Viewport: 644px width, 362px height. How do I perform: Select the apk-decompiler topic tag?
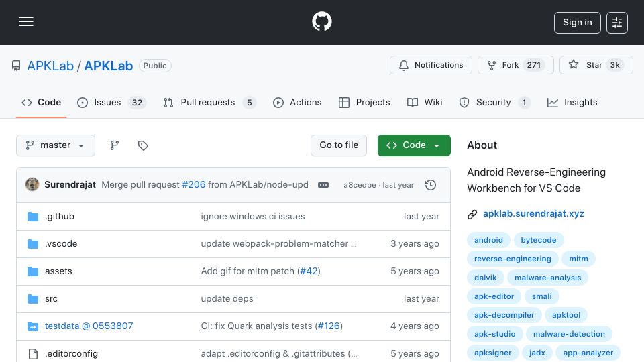(504, 316)
